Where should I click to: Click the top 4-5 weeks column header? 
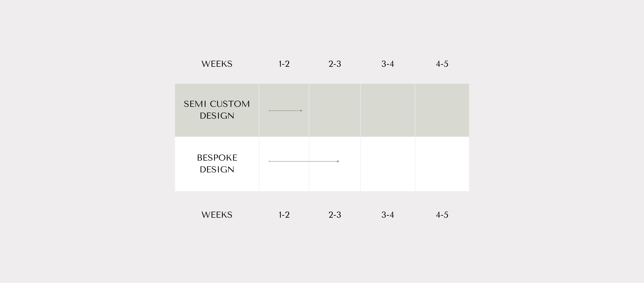pyautogui.click(x=442, y=64)
